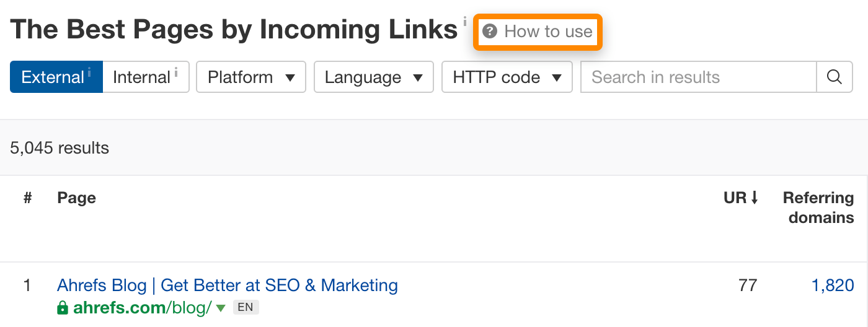This screenshot has width=868, height=327.
Task: Click info icon on External tab
Action: pos(89,72)
